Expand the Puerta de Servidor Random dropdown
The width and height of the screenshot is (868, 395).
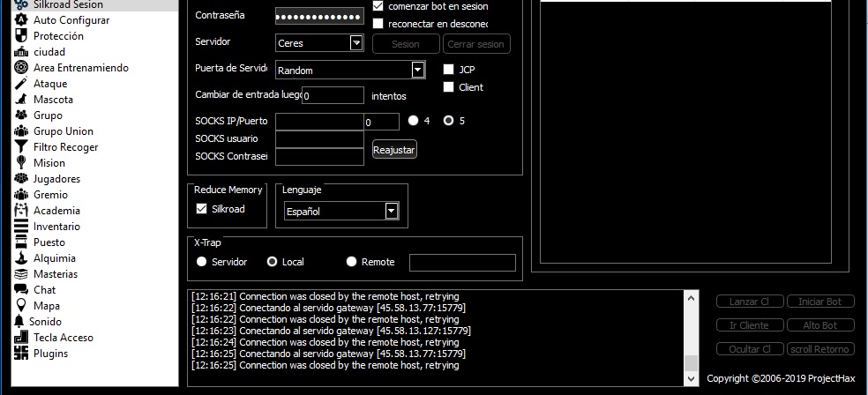point(417,71)
